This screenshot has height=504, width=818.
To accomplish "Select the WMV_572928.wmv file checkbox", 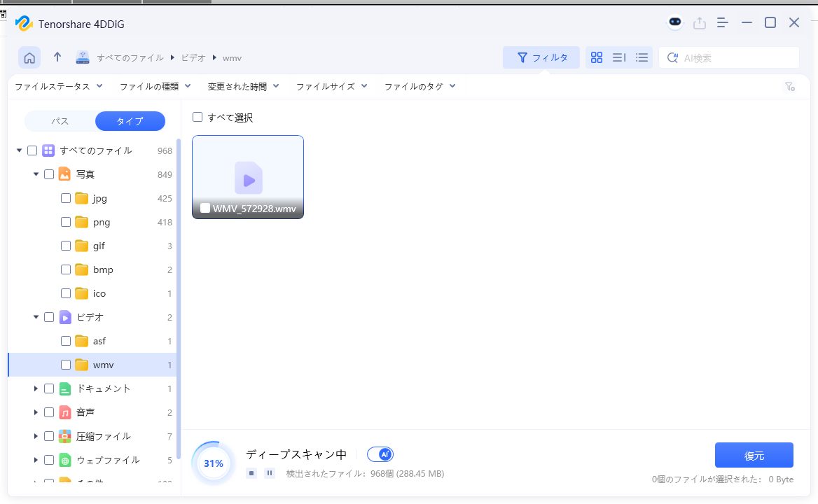I will click(205, 208).
